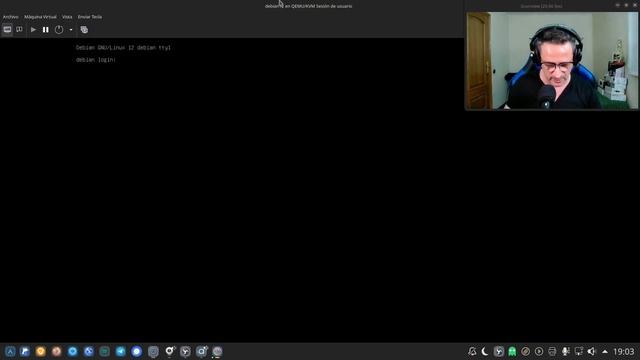
Task: Open the Archivo menu
Action: [x=11, y=17]
